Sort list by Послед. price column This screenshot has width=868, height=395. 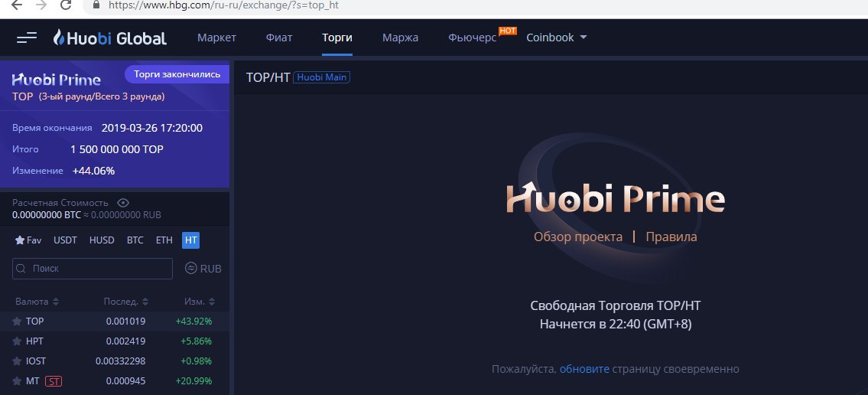[125, 302]
